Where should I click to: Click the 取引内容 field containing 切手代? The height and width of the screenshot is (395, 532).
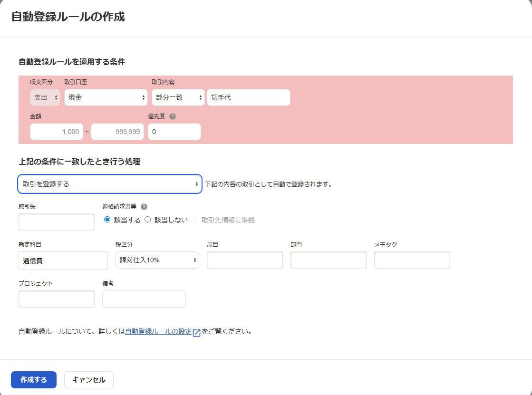tap(248, 97)
